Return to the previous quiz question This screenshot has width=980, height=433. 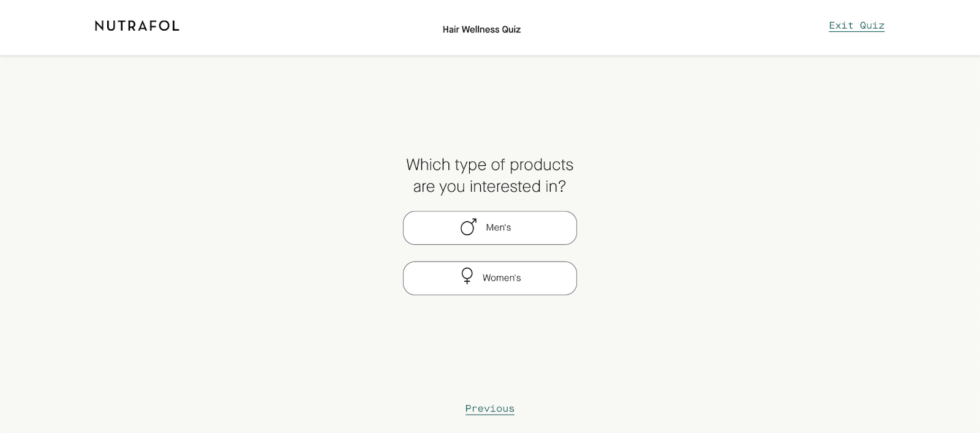[490, 409]
